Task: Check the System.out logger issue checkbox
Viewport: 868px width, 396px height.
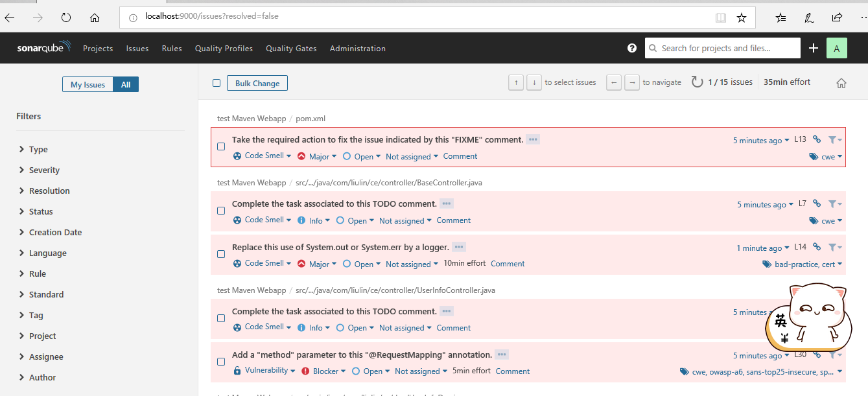Action: pyautogui.click(x=221, y=254)
